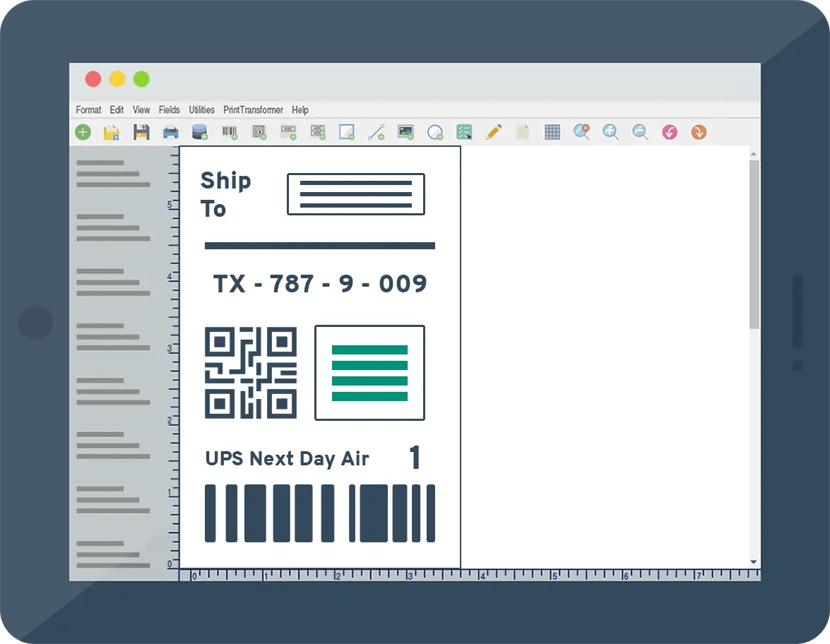Zoom in with the plus magnifier
Image resolution: width=830 pixels, height=644 pixels.
point(611,132)
